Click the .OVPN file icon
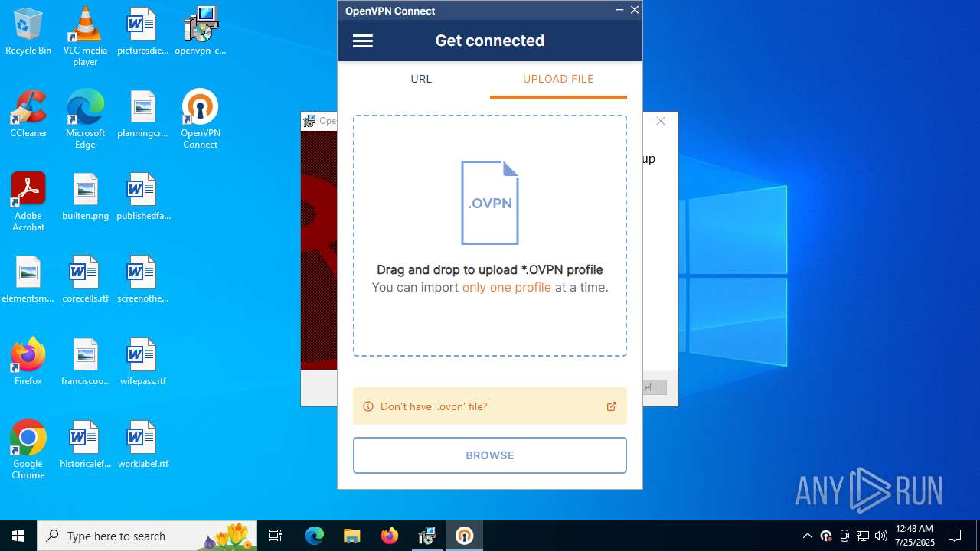This screenshot has height=551, width=980. point(490,203)
